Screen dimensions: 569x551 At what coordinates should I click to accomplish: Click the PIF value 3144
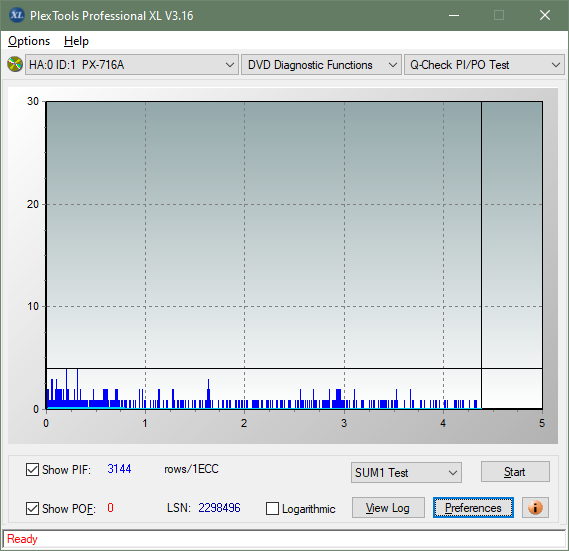click(119, 469)
